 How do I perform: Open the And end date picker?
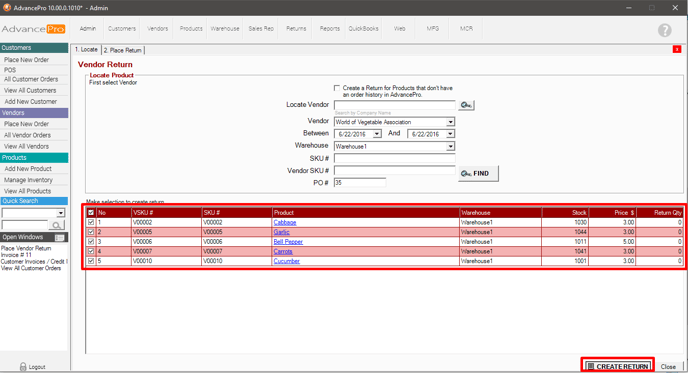[450, 134]
